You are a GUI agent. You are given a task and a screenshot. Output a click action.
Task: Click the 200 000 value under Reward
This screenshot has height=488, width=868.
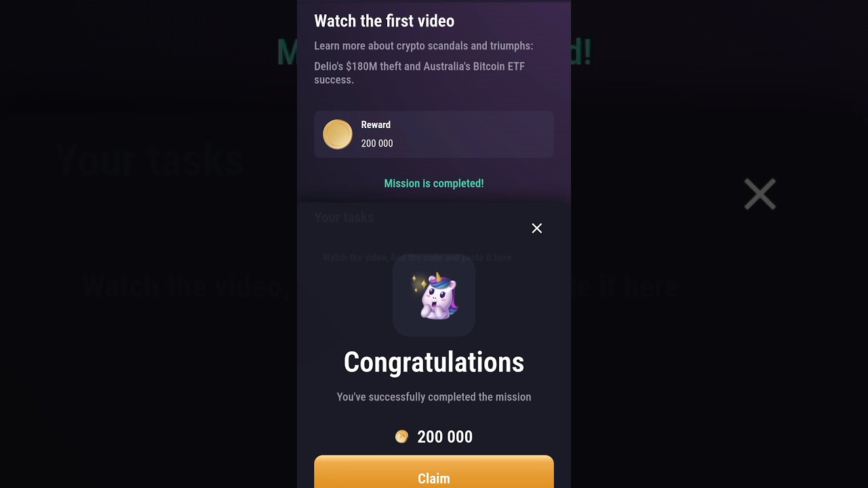377,144
